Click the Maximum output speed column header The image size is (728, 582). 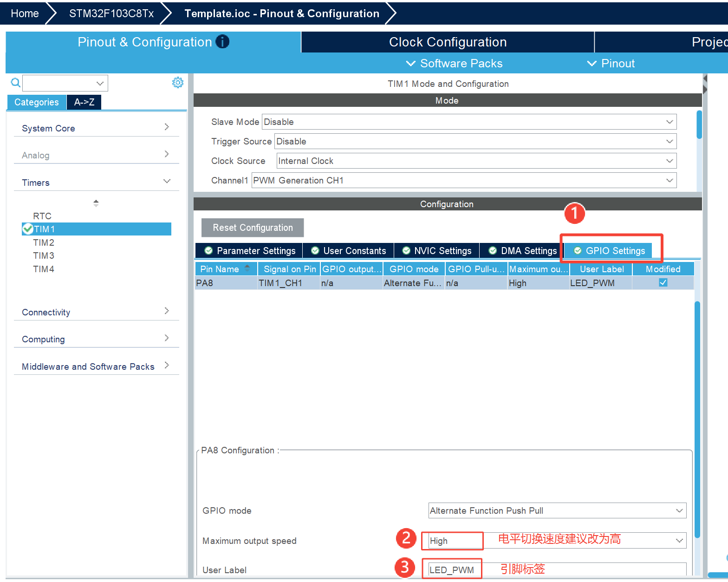(538, 269)
